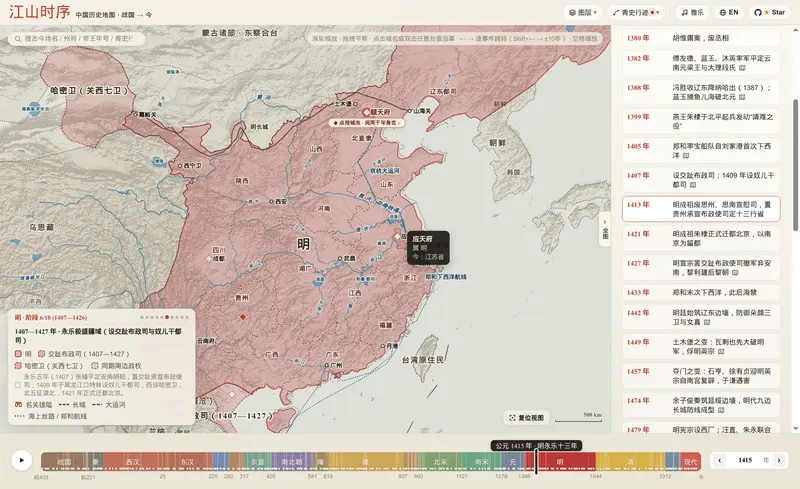
Task: Click the 武昌 city marker
Action: tap(340, 259)
